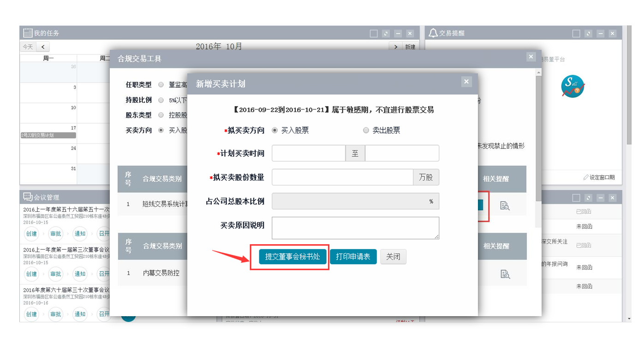This screenshot has width=644, height=354.
Task: Click square icon in reply-status panel header
Action: pos(576,198)
